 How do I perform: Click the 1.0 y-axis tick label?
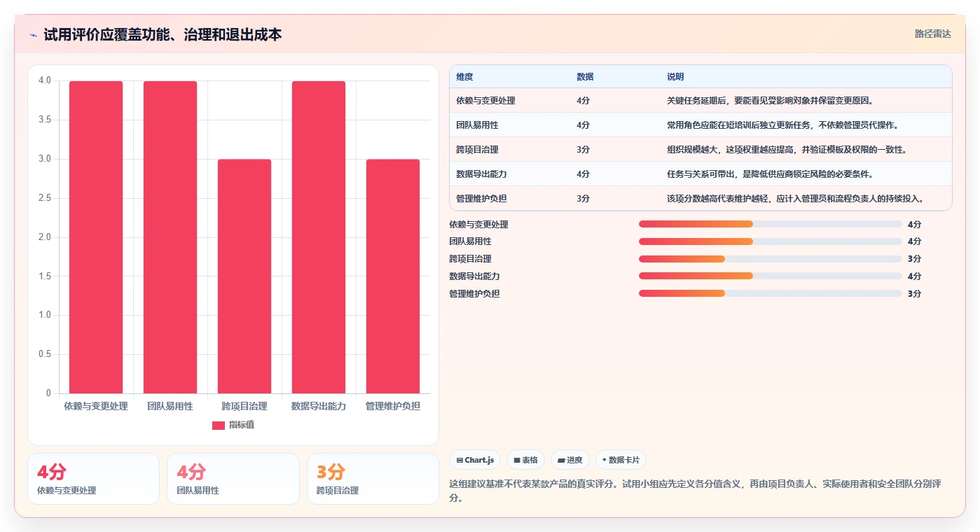(45, 315)
